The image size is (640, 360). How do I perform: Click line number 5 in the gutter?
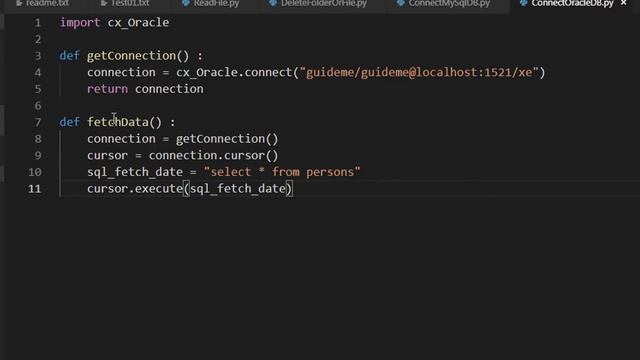tap(38, 89)
